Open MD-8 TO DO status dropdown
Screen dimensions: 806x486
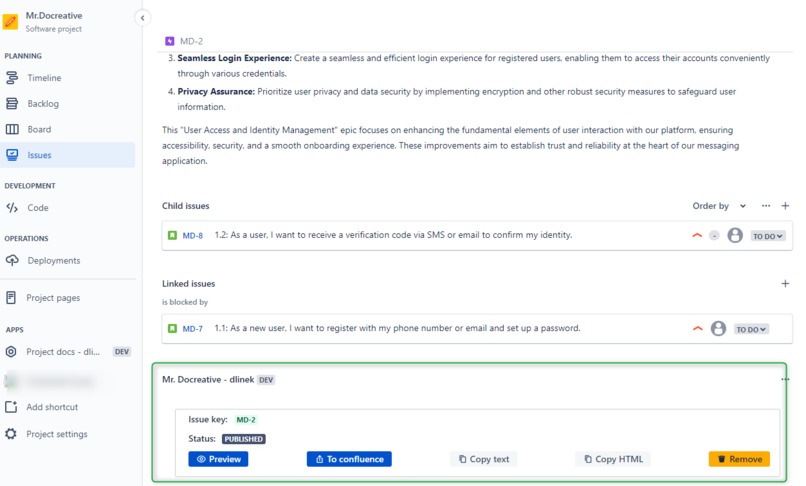(x=767, y=236)
